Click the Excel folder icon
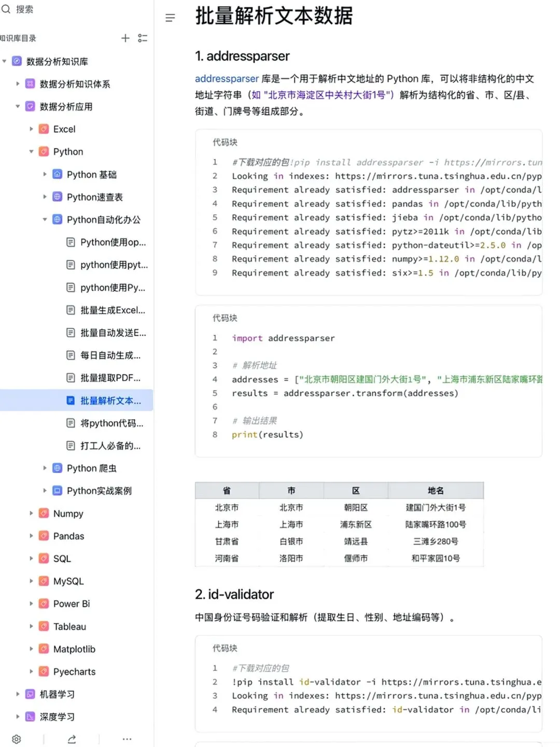 44,129
